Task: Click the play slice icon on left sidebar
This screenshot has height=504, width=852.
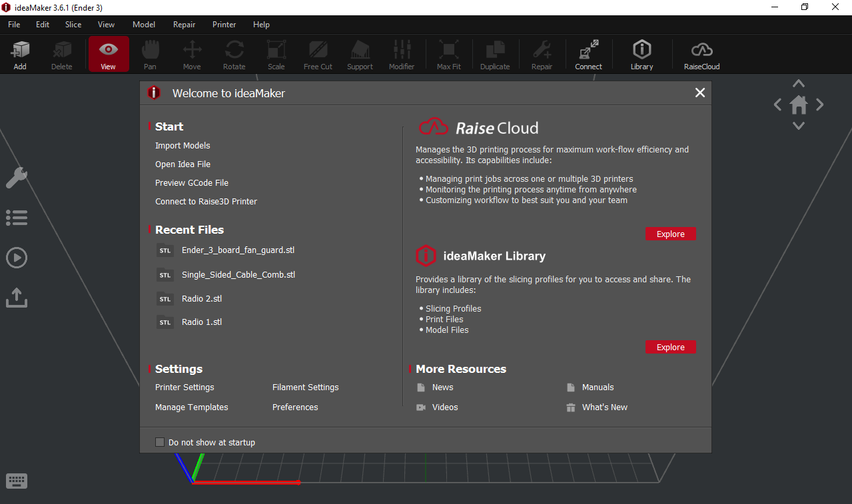Action: coord(17,258)
